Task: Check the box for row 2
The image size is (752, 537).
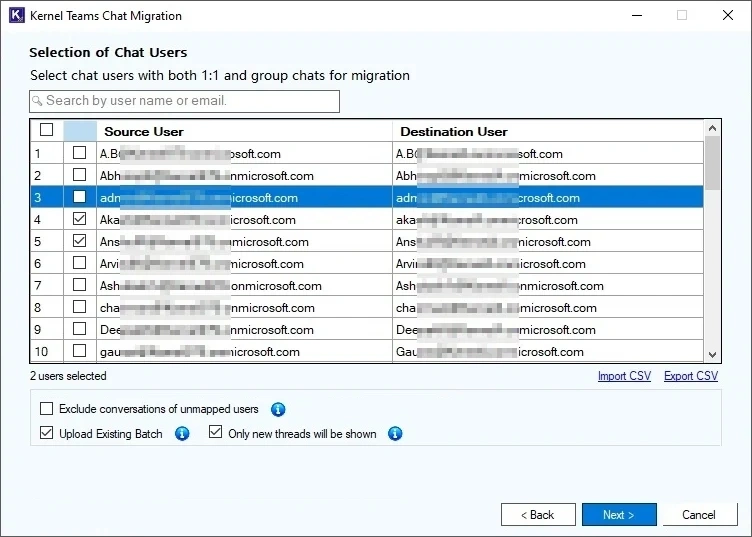Action: click(80, 175)
